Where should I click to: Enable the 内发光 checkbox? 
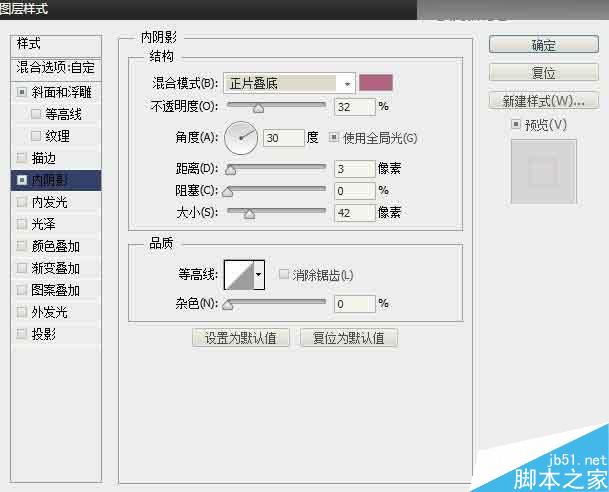(22, 202)
